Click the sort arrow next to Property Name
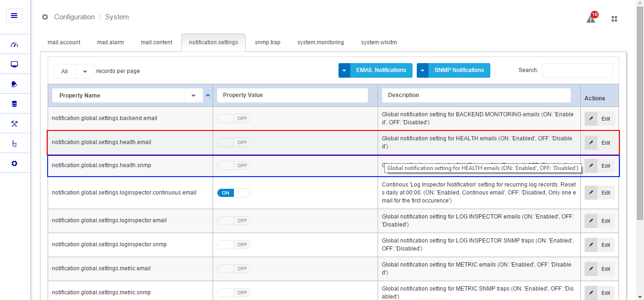Image resolution: width=644 pixels, height=300 pixels. coord(208,95)
